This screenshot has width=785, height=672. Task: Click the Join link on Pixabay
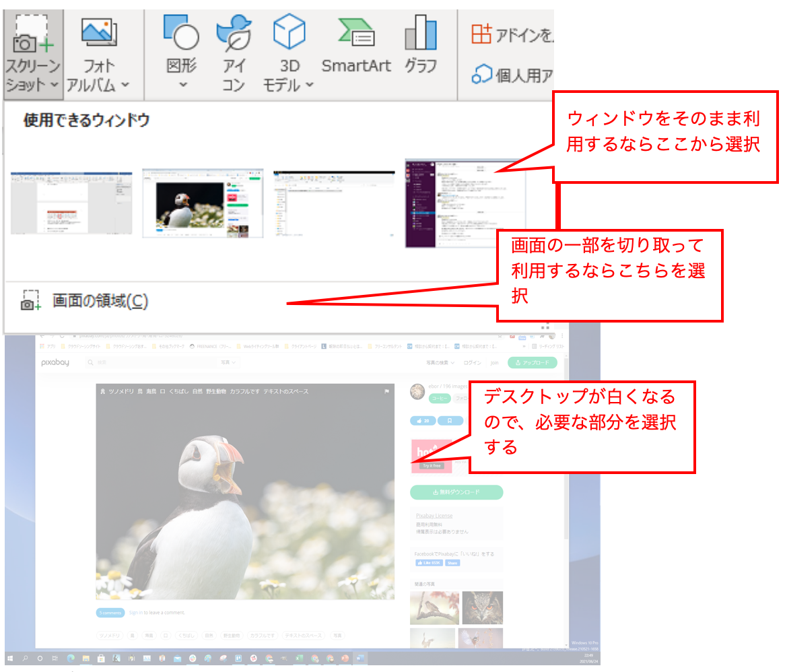coord(495,362)
